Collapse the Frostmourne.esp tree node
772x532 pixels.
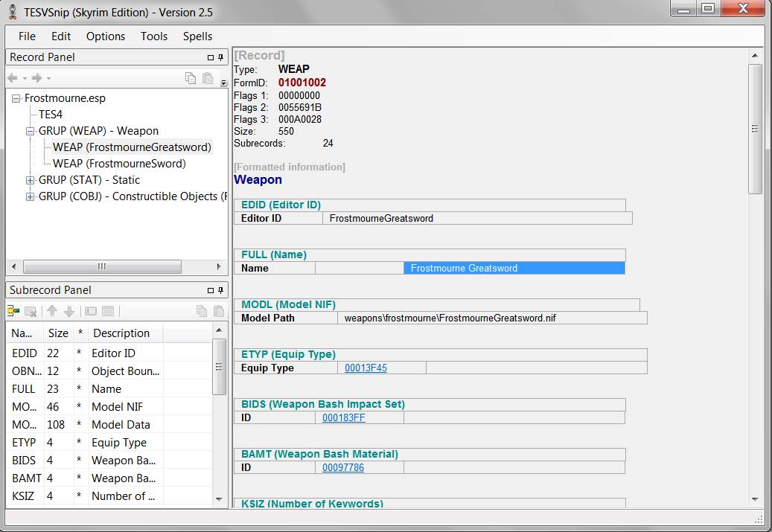click(16, 98)
